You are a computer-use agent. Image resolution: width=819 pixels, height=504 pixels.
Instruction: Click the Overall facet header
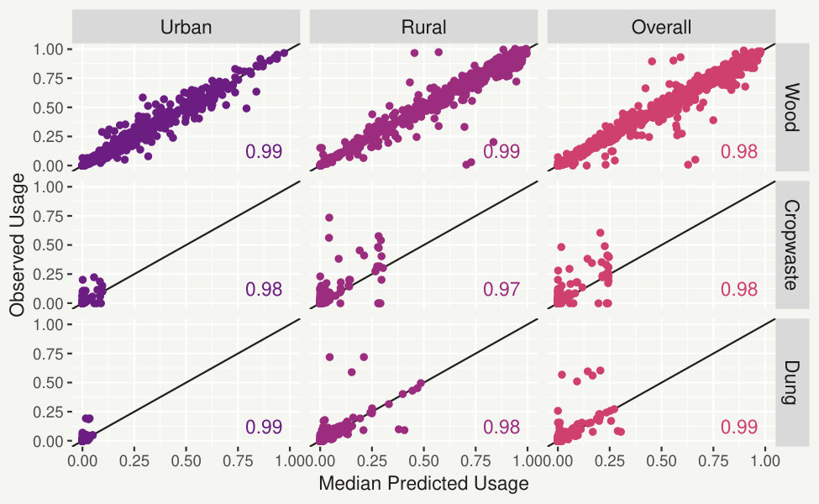[661, 27]
